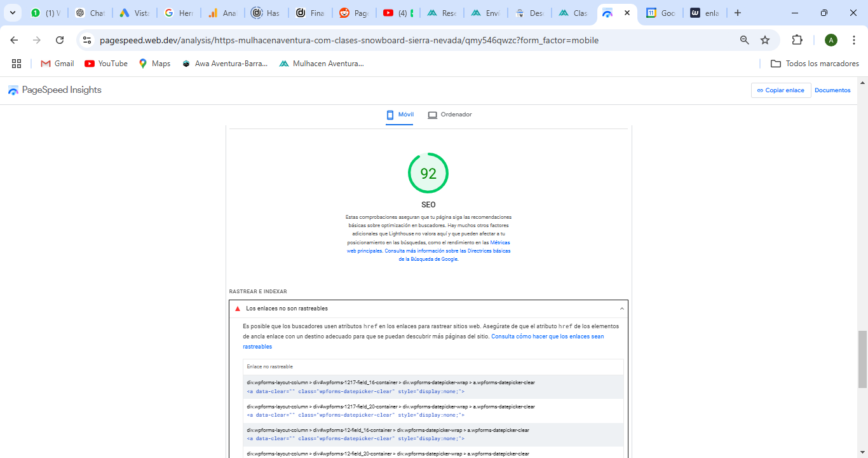Open the YouTube bookmark
The image size is (868, 458).
(106, 64)
